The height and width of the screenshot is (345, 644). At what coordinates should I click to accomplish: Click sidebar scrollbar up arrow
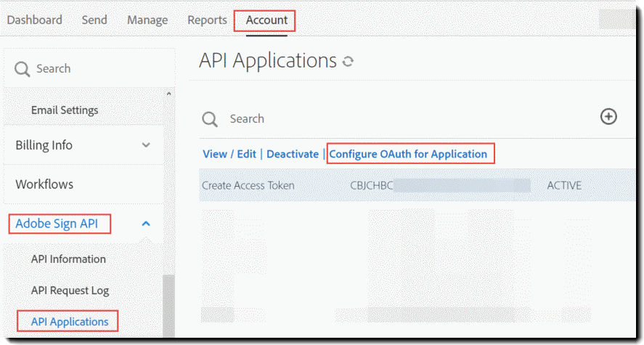pos(168,94)
